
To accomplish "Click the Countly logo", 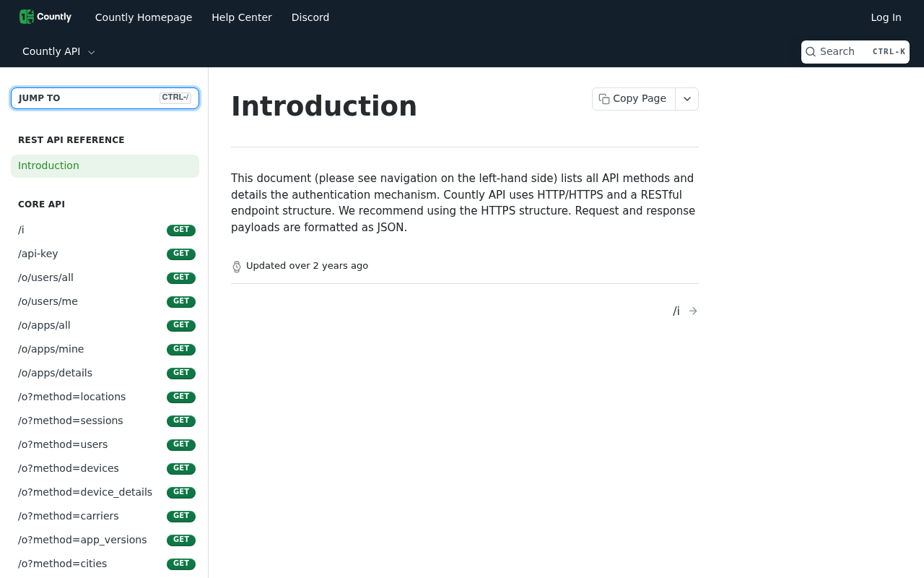I will pyautogui.click(x=45, y=17).
